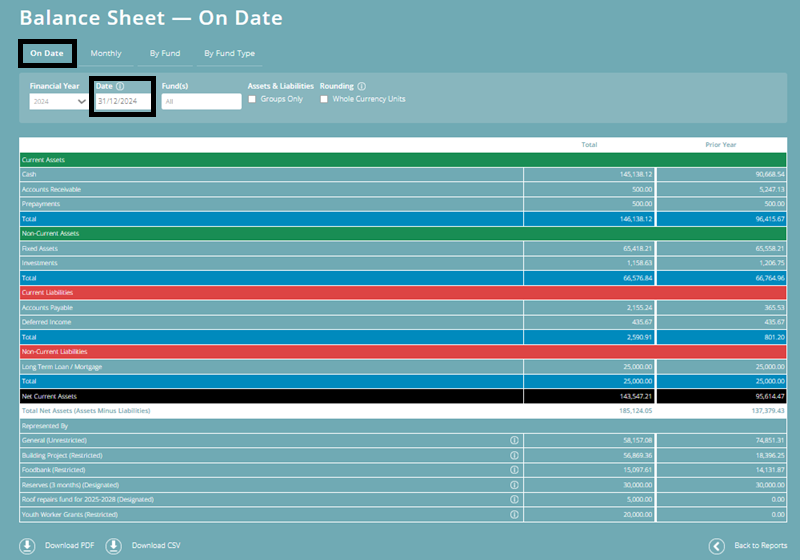800x560 pixels.
Task: Switch to the By Fund tab
Action: coord(165,53)
